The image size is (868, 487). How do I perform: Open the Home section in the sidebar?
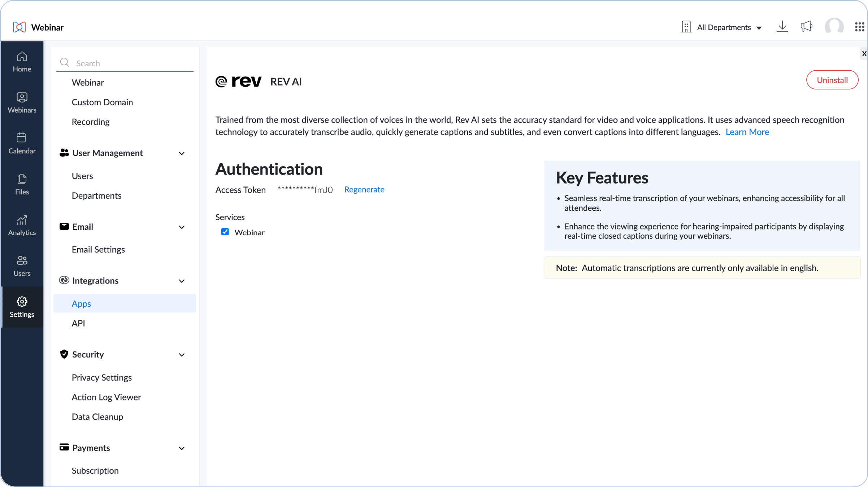(22, 61)
